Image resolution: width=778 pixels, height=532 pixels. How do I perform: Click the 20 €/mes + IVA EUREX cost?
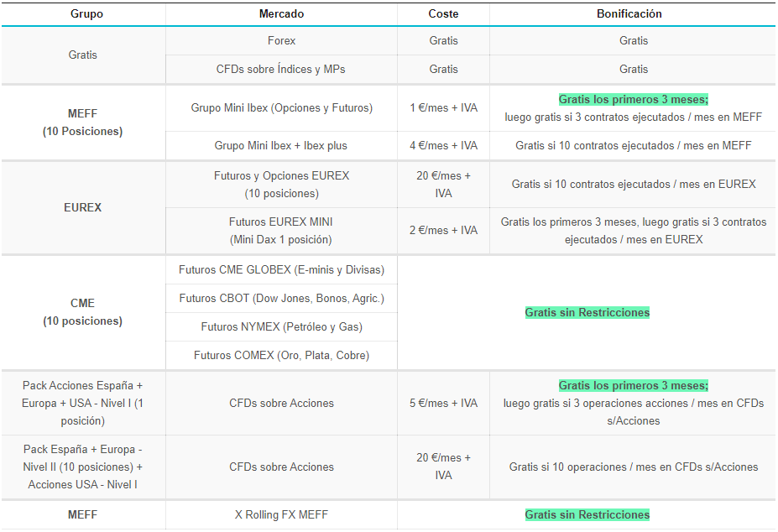pyautogui.click(x=443, y=185)
